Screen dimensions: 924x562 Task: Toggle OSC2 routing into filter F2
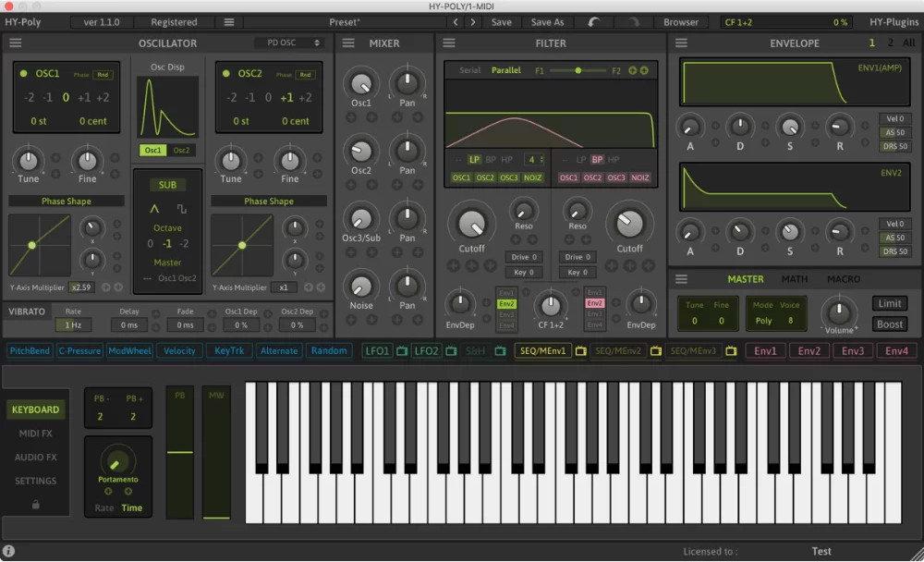tap(593, 177)
